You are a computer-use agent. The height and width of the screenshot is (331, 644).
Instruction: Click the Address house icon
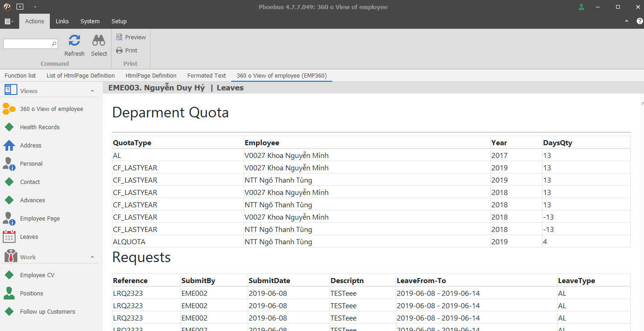coord(9,146)
